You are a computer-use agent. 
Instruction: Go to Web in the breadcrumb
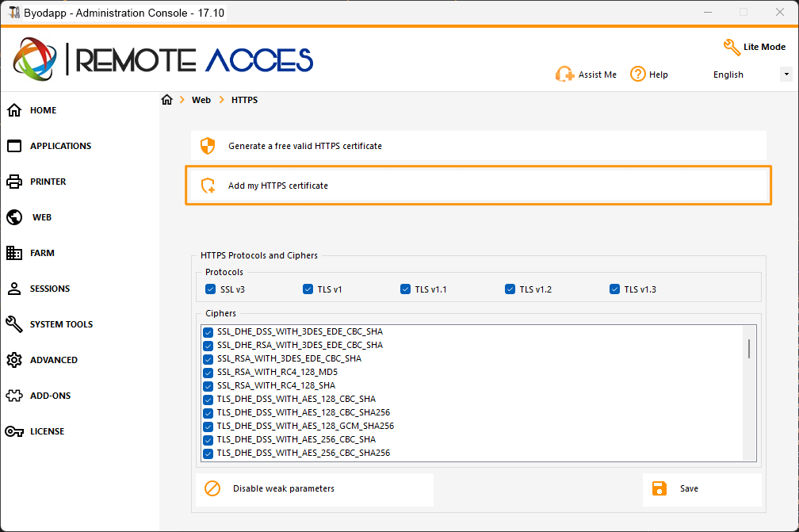[201, 100]
